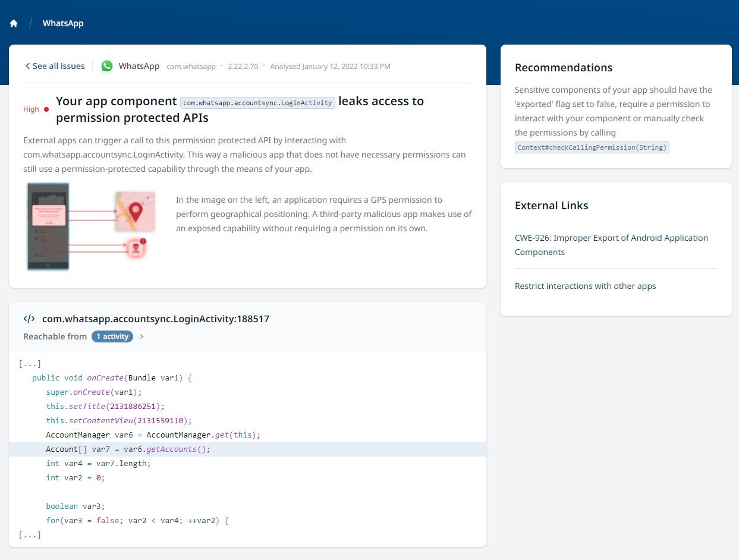739x560 pixels.
Task: Click the Recommendations panel heading
Action: (x=563, y=67)
